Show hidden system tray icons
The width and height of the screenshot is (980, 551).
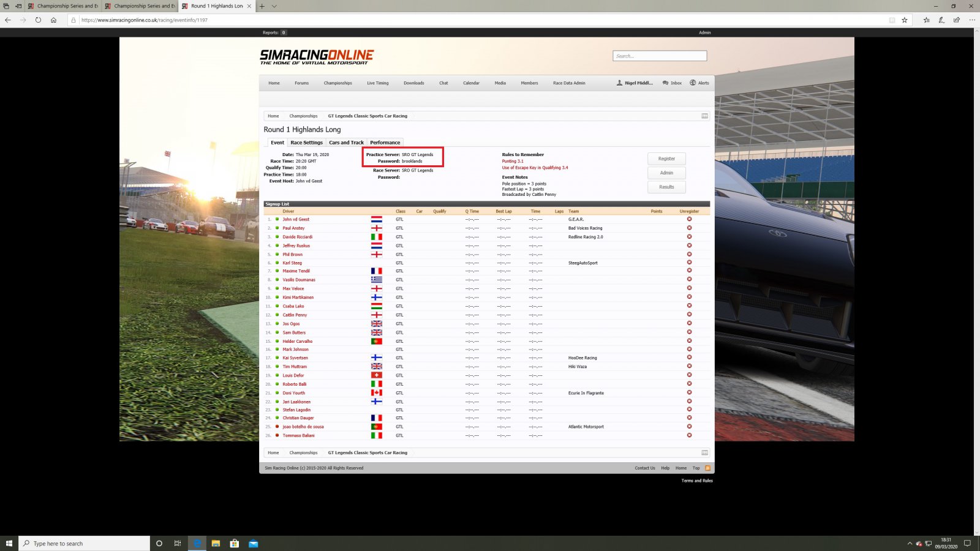[x=910, y=543]
